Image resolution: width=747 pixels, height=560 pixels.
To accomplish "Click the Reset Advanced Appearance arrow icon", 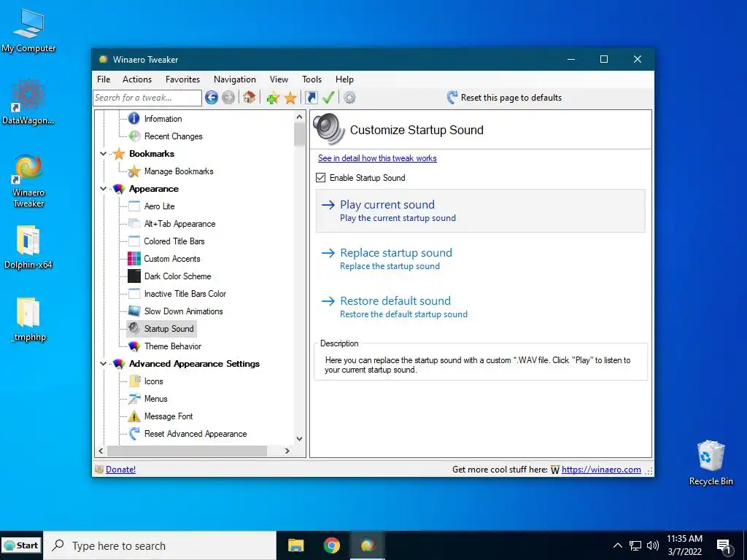I will (x=134, y=433).
